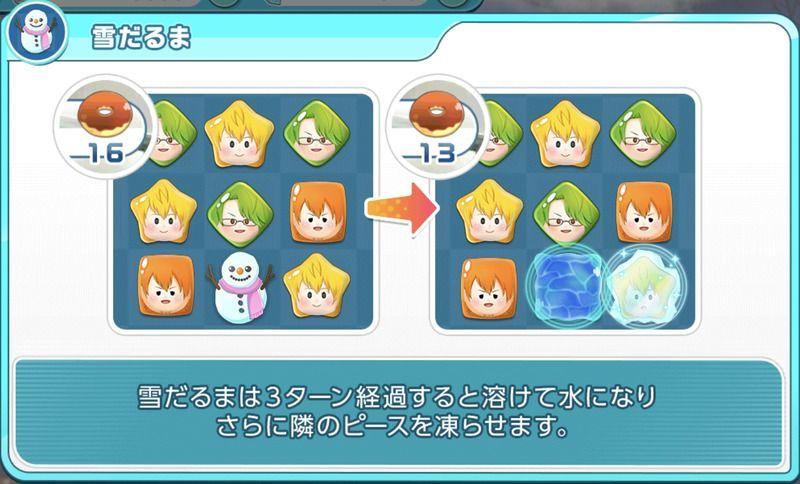Tap the frozen star piece encased in ice

645,287
